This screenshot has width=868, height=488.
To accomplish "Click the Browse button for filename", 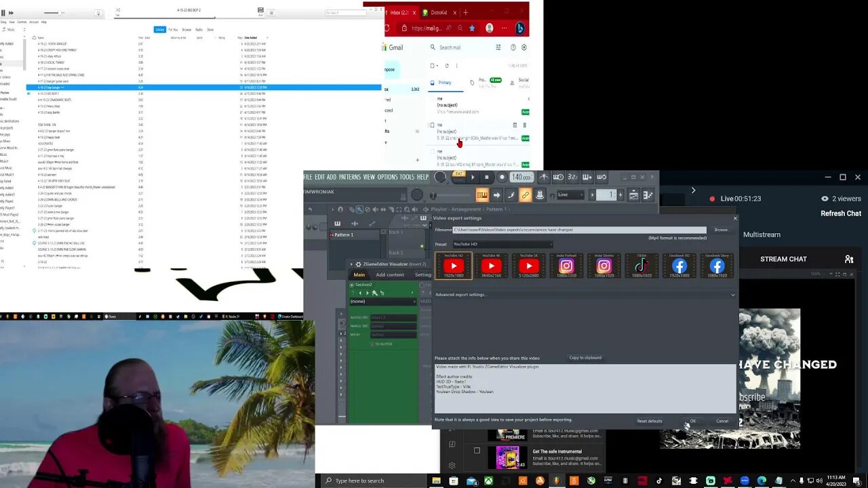I will point(721,230).
